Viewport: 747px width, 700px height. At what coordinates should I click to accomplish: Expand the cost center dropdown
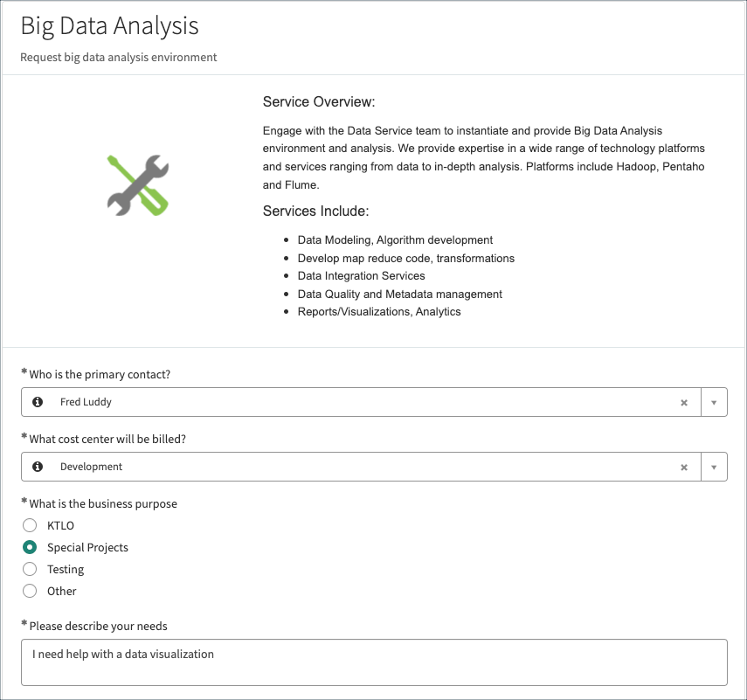pyautogui.click(x=714, y=467)
